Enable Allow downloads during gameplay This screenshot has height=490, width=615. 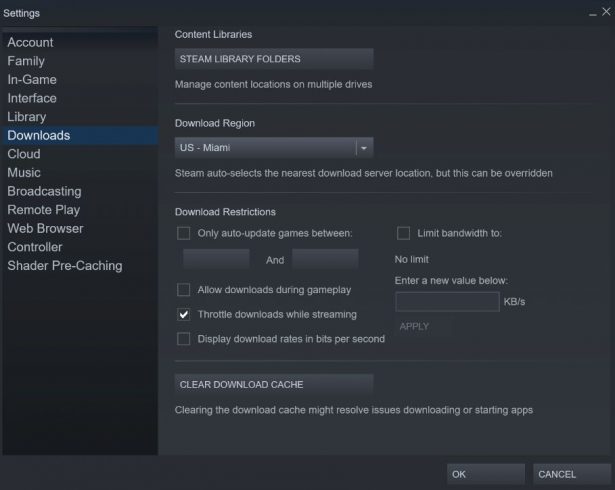184,290
